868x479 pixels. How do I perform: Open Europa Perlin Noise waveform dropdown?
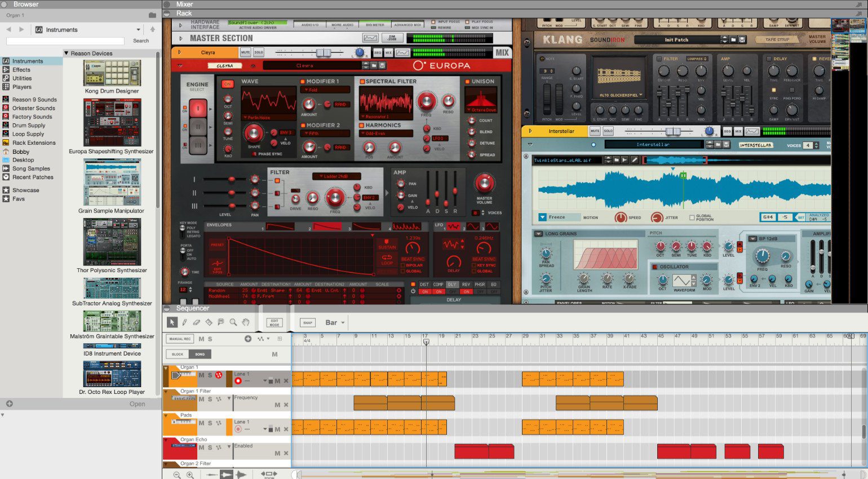click(x=268, y=118)
